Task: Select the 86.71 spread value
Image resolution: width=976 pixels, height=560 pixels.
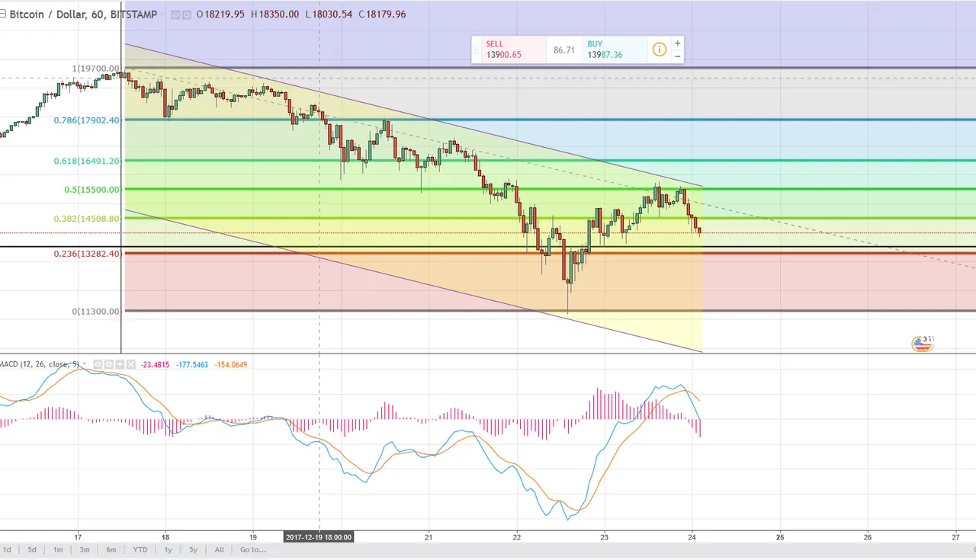Action: [x=564, y=50]
